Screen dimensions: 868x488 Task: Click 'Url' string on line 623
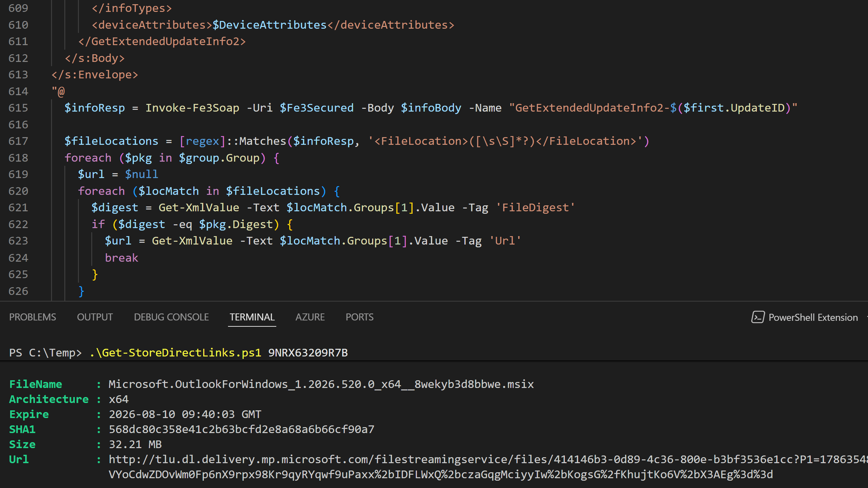tap(505, 241)
